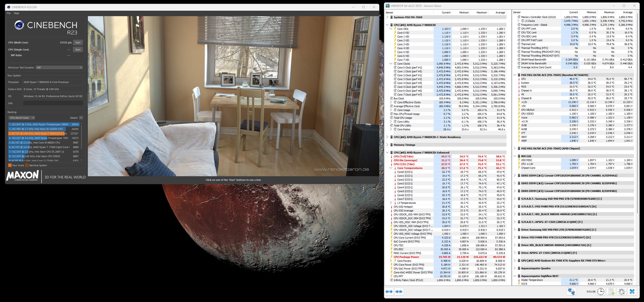
Task: Expand the Aquacomputer Quadro group
Action: [515, 268]
